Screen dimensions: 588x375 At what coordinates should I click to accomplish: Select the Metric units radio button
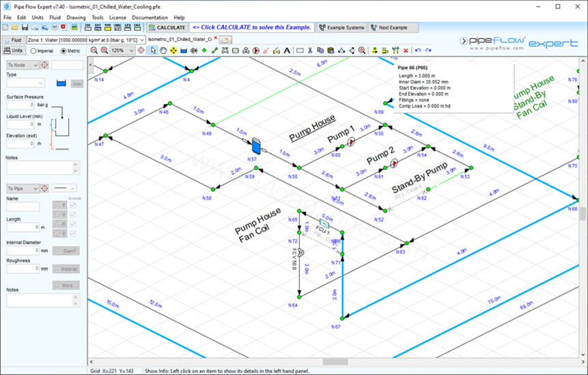pyautogui.click(x=64, y=51)
